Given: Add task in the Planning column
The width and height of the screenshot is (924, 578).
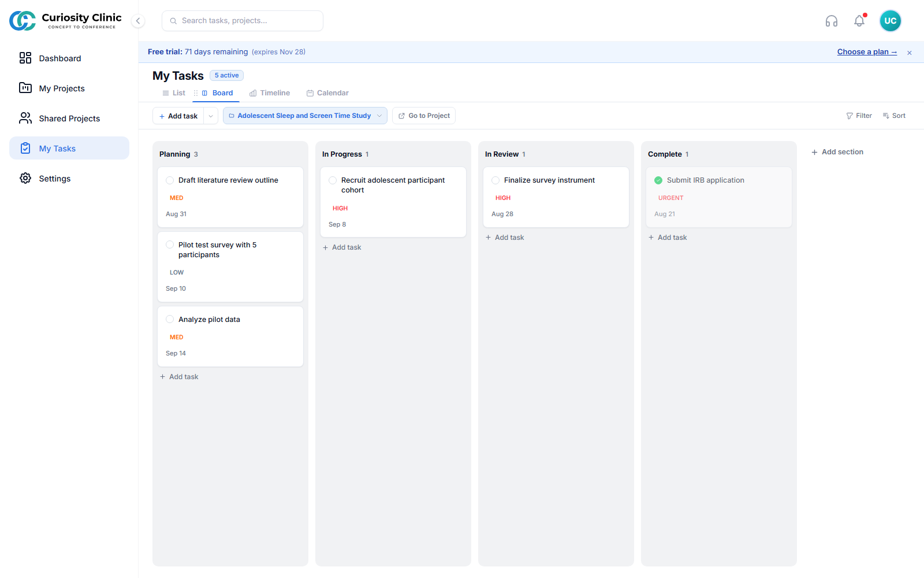Looking at the screenshot, I should tap(179, 377).
